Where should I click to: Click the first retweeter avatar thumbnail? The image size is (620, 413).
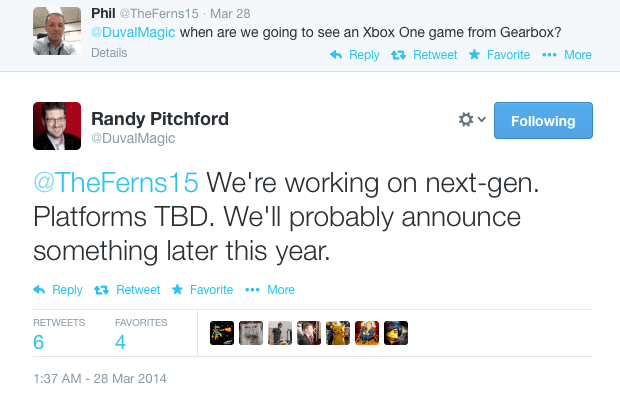[x=222, y=333]
